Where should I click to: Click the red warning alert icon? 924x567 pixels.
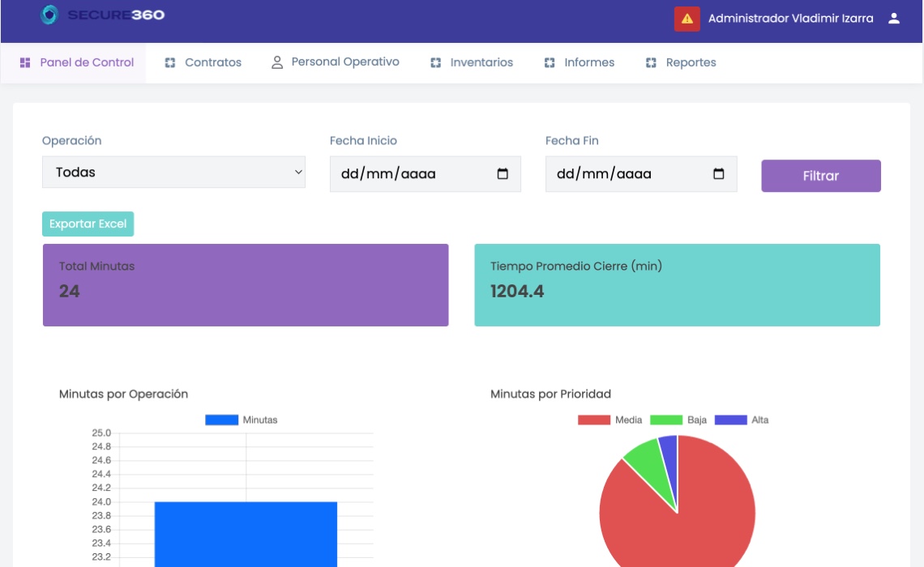[687, 19]
